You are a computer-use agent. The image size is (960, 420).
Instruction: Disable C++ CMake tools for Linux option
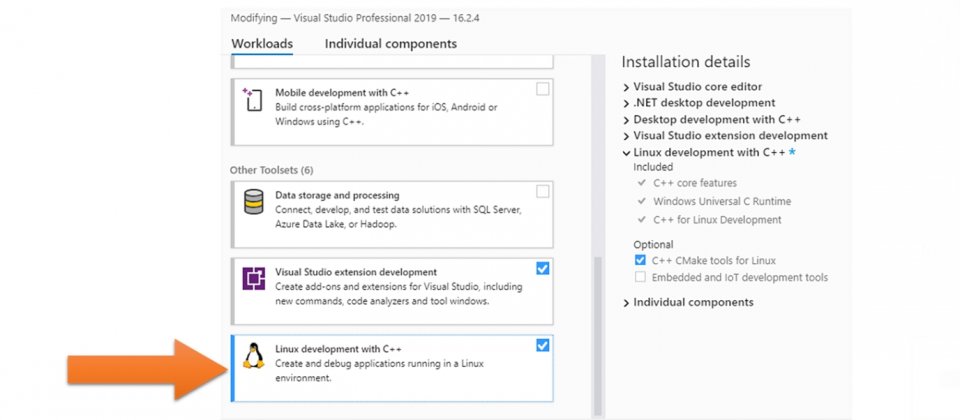click(x=640, y=260)
